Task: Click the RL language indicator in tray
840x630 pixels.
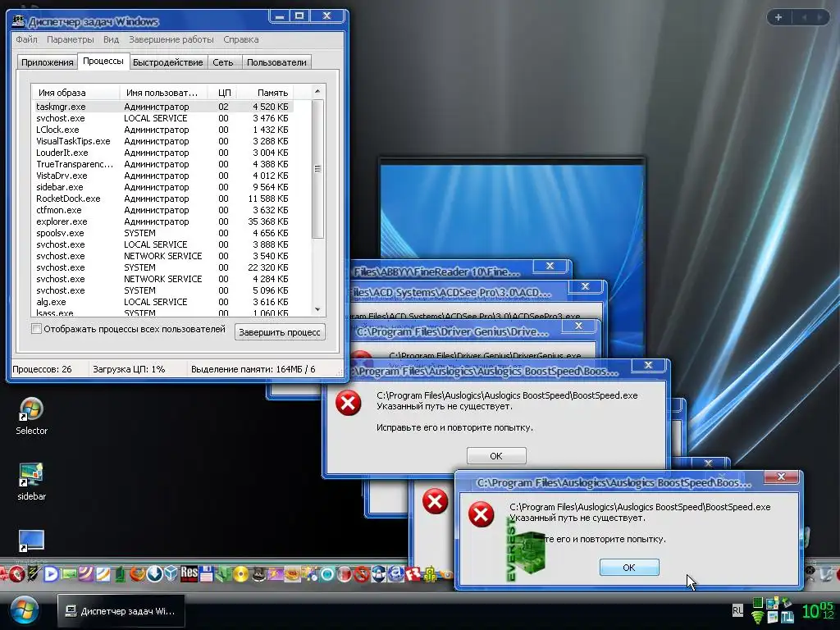Action: coord(737,610)
